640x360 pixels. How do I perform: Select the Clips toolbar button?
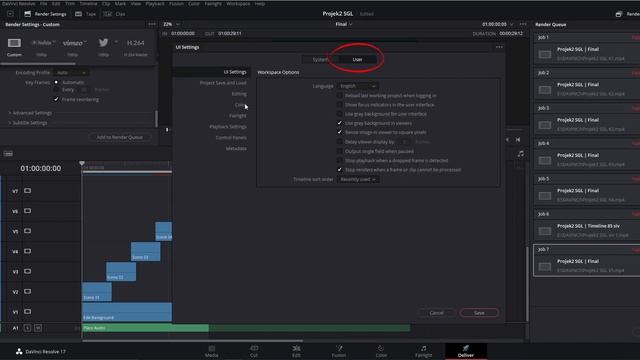point(114,14)
